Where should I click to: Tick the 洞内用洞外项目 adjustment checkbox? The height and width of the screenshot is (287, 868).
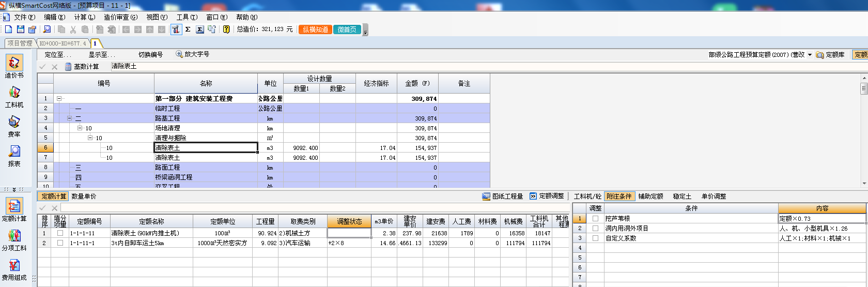595,229
